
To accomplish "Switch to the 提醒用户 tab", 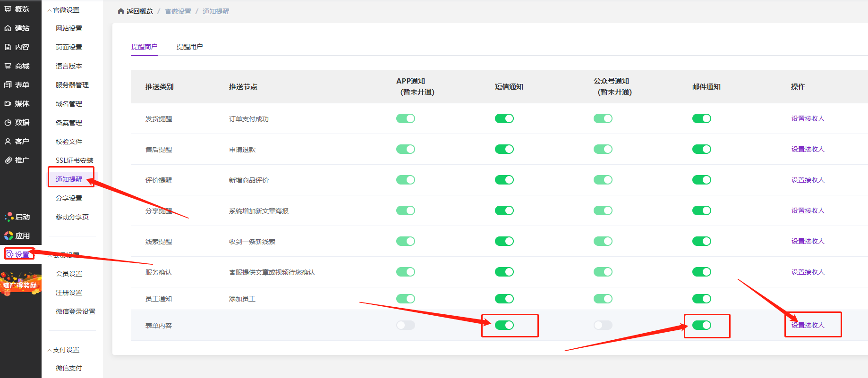I will (x=189, y=47).
